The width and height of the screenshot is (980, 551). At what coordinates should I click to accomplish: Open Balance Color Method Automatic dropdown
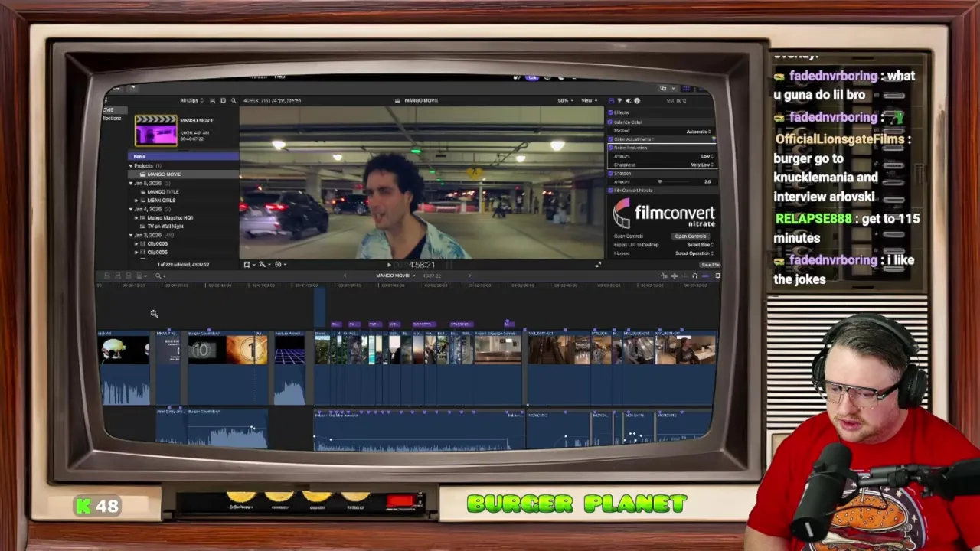699,131
